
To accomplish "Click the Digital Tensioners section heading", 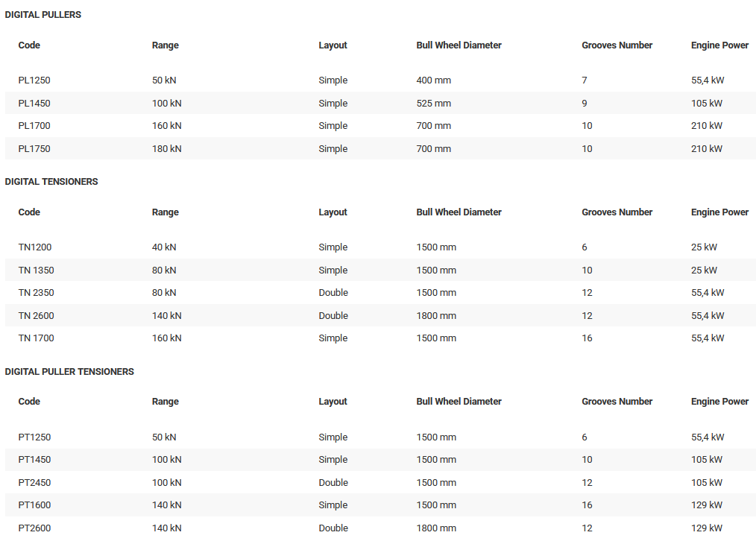I will click(x=51, y=182).
